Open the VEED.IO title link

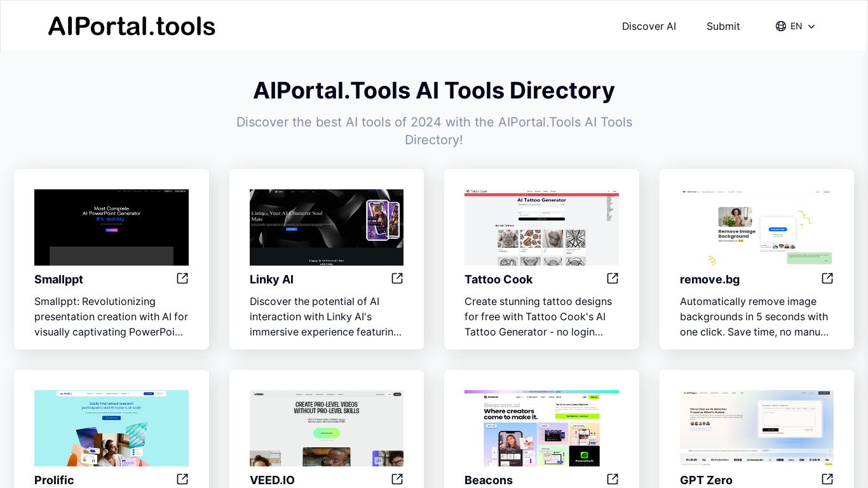point(272,480)
